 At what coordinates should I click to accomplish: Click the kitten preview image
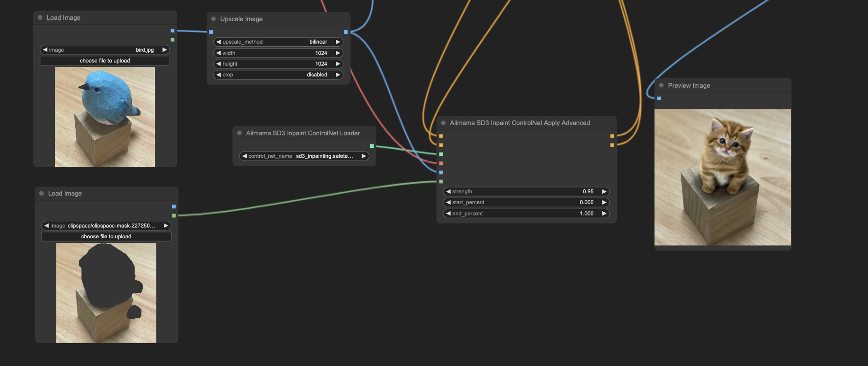(x=723, y=177)
